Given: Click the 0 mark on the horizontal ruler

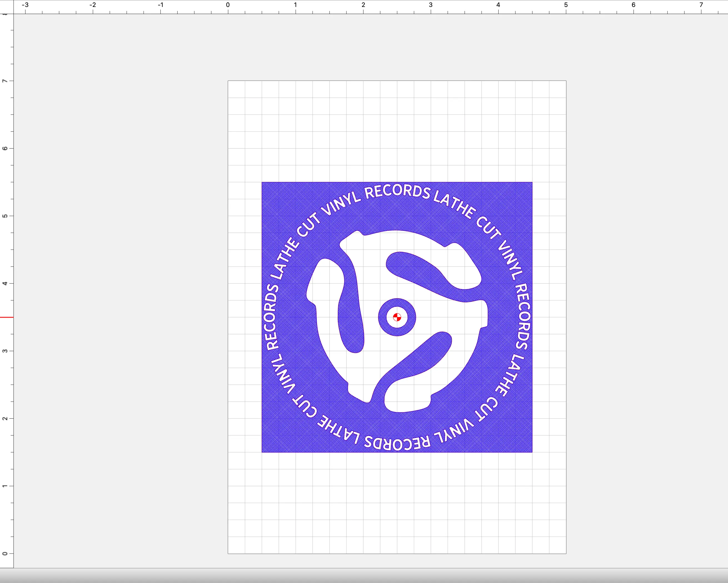Looking at the screenshot, I should [x=228, y=5].
